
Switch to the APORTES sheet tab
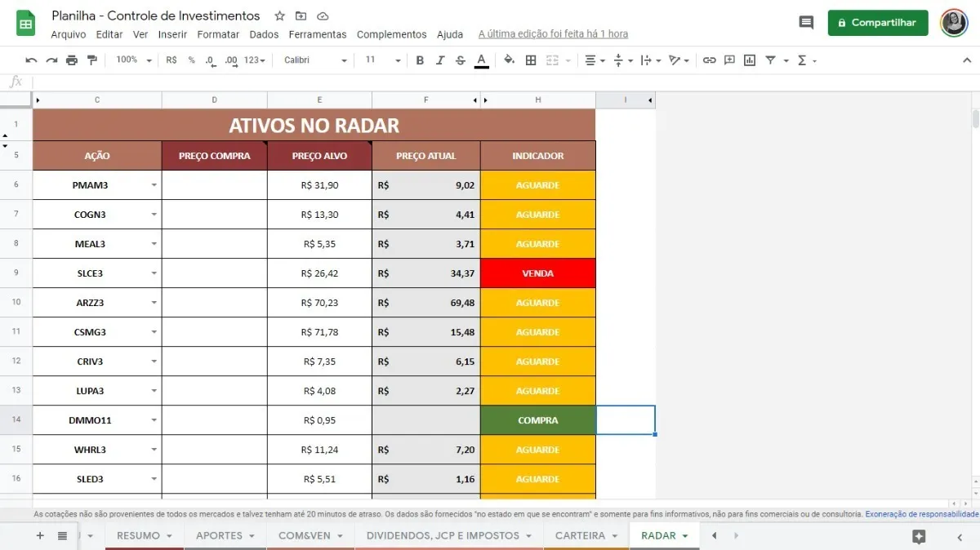coord(225,535)
